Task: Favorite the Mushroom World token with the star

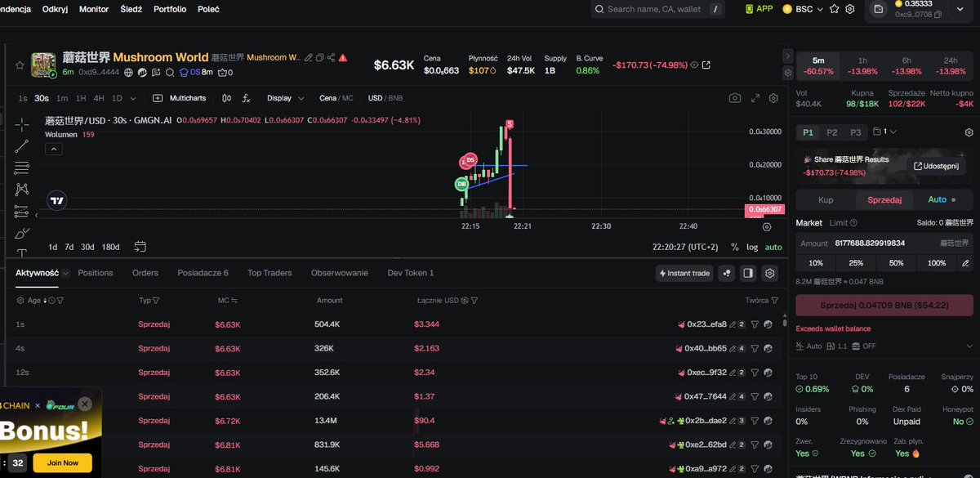Action: pyautogui.click(x=20, y=65)
